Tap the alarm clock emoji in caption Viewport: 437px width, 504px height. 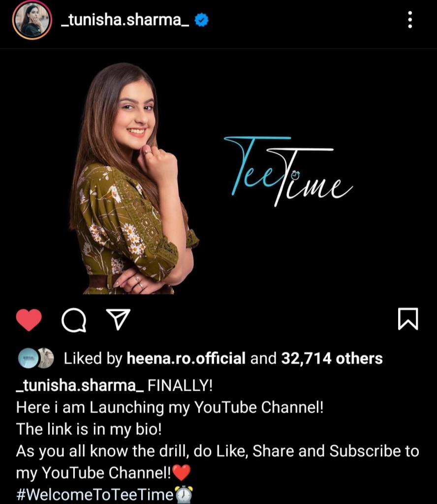pos(183,494)
